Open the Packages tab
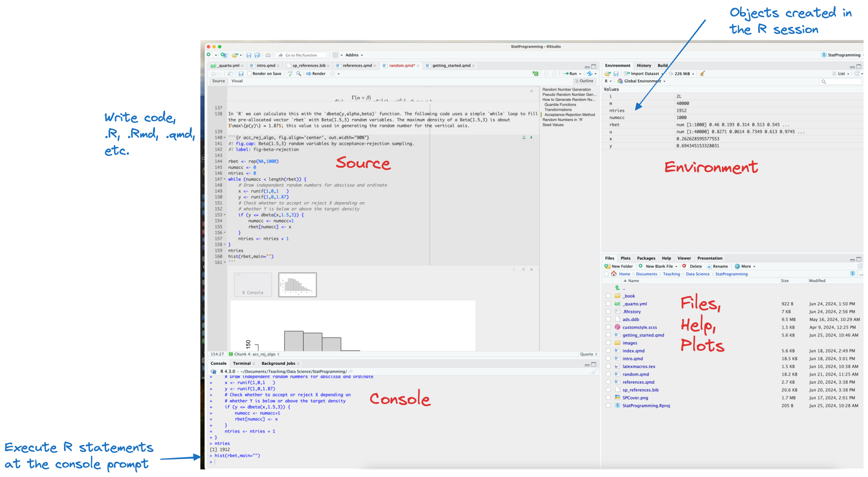The image size is (868, 477). coord(646,258)
